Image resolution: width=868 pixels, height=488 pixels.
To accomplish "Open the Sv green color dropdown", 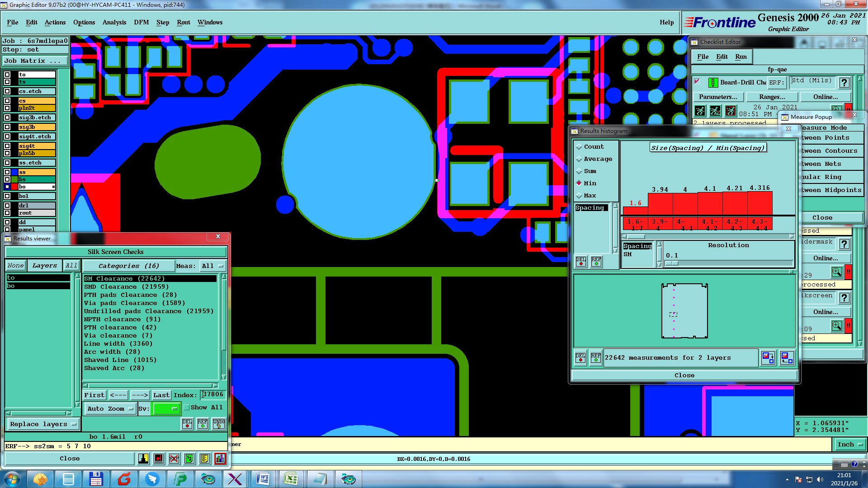I will pyautogui.click(x=166, y=408).
